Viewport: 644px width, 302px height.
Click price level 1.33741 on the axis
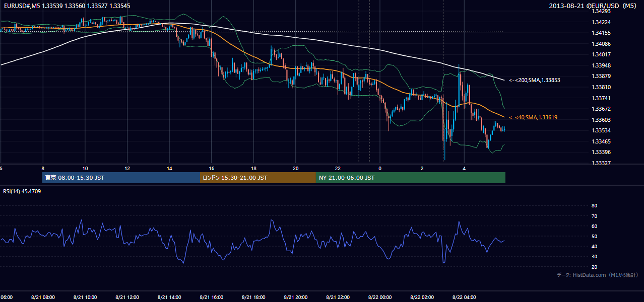tap(602, 98)
